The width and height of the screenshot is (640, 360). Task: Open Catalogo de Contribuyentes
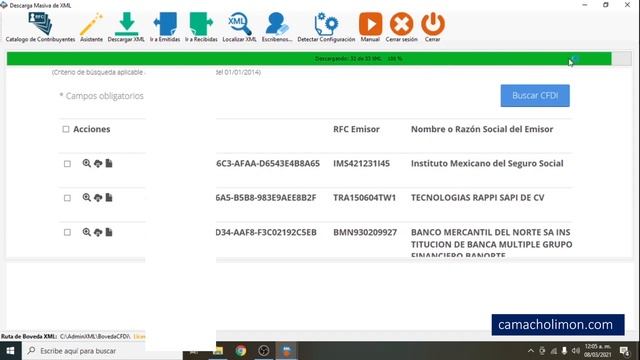(40, 27)
